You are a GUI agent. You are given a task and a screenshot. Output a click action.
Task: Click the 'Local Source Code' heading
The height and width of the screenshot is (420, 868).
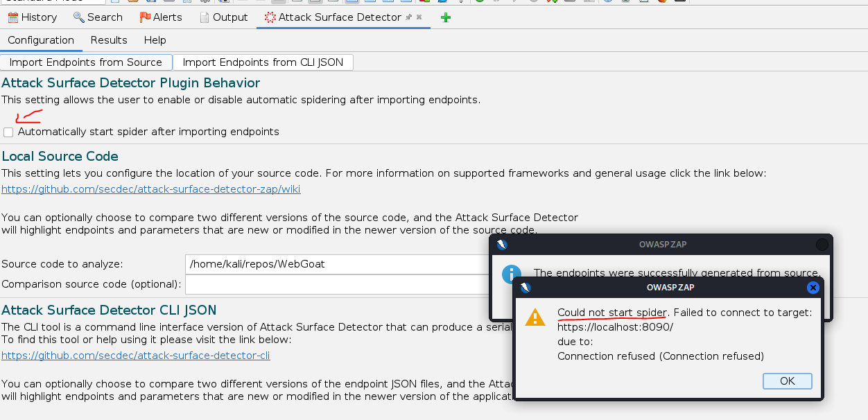pyautogui.click(x=60, y=157)
